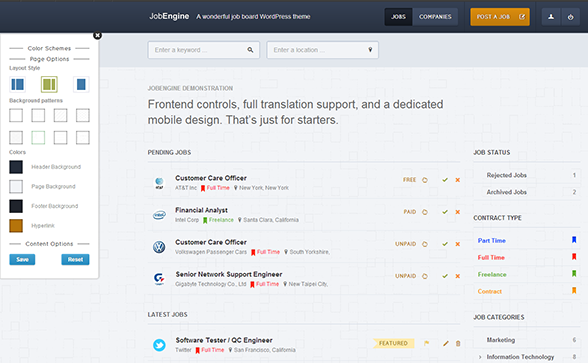This screenshot has height=363, width=588.
Task: Open the Software Tester / QC Engineer job
Action: [x=224, y=340]
